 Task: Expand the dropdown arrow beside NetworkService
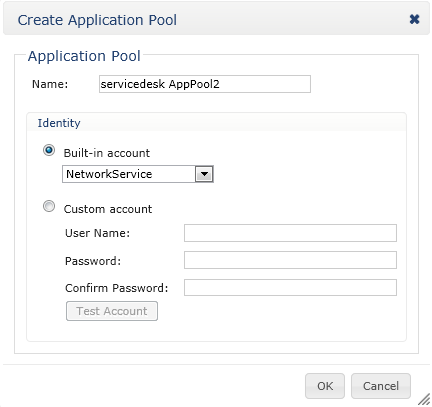pos(204,174)
